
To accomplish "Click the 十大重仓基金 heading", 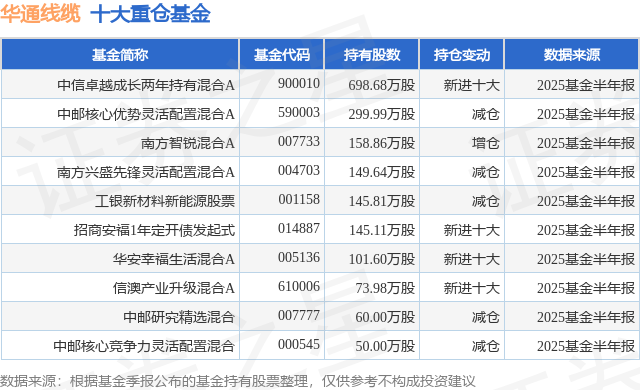I will (150, 14).
